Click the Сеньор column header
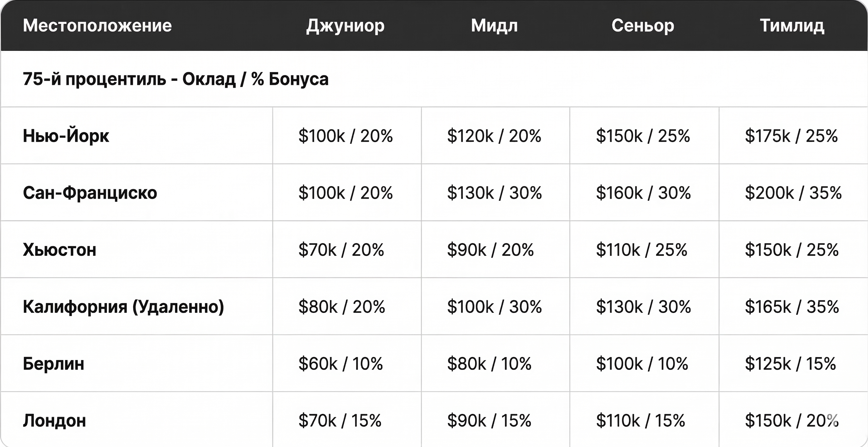Viewport: 868px width, 447px height. (643, 26)
